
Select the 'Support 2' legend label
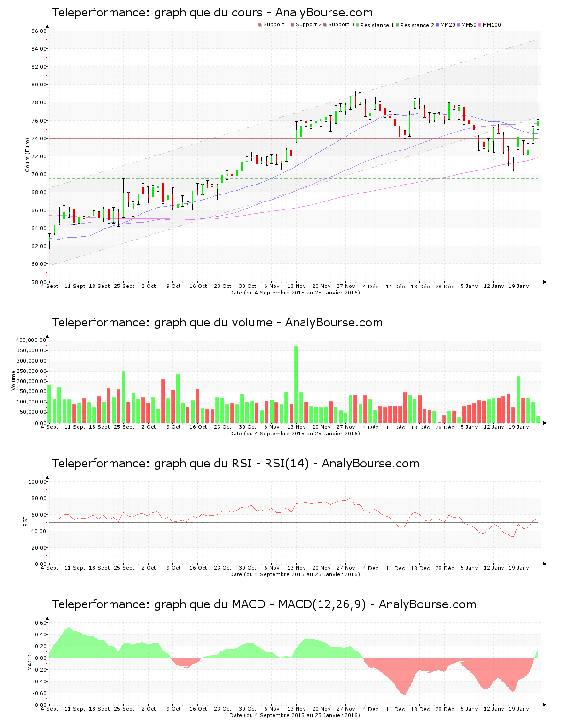pyautogui.click(x=309, y=25)
